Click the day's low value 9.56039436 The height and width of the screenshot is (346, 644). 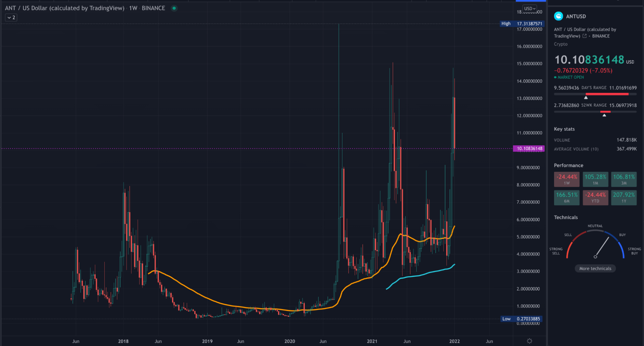pos(566,88)
